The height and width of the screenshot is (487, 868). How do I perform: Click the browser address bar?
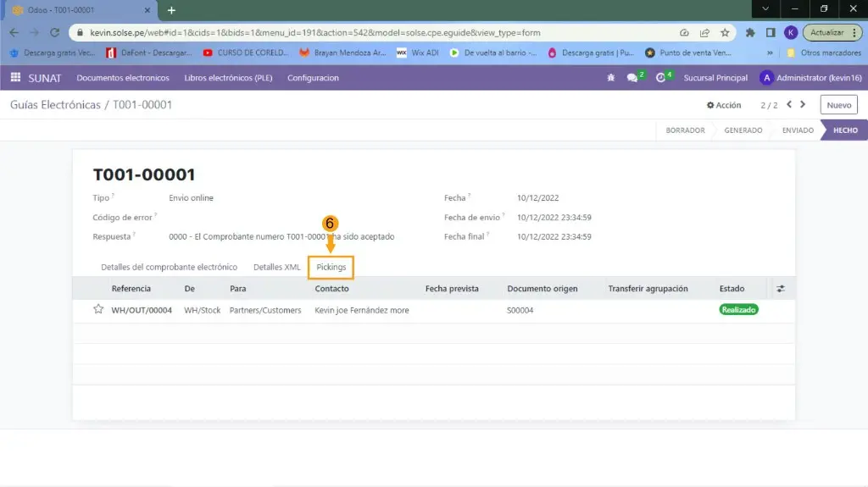click(x=373, y=32)
